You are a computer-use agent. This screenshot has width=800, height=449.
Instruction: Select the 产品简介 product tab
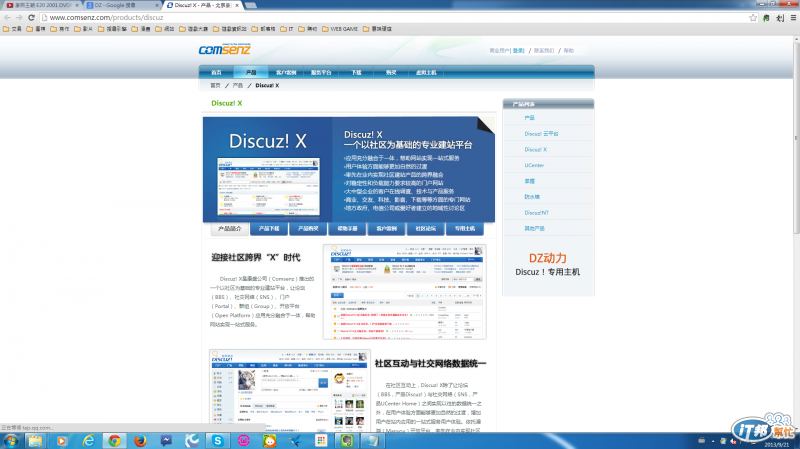[230, 229]
